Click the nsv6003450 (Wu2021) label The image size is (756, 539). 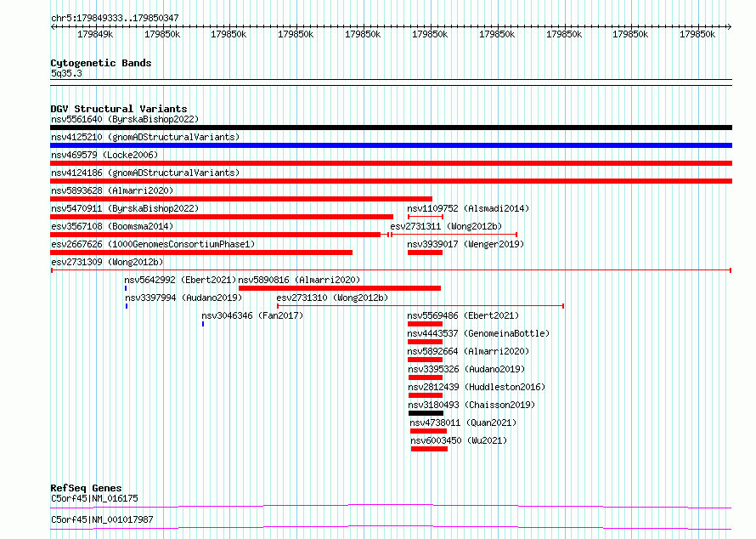pos(459,440)
